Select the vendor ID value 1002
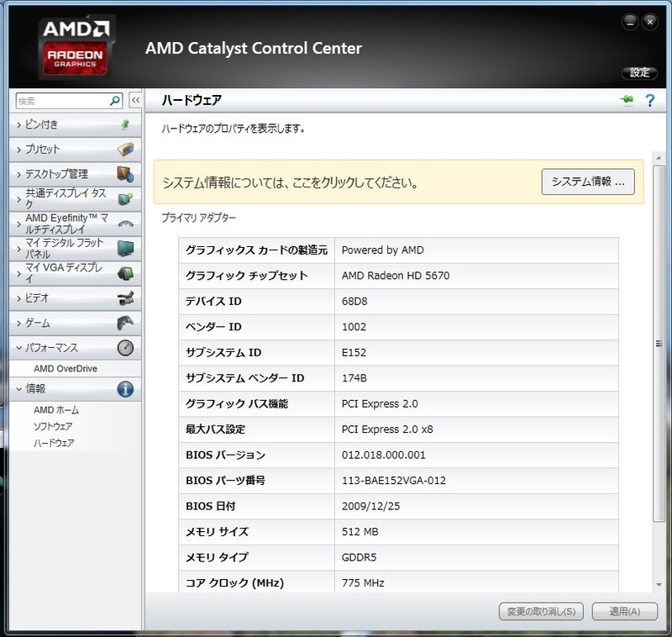The width and height of the screenshot is (672, 637). tap(354, 327)
